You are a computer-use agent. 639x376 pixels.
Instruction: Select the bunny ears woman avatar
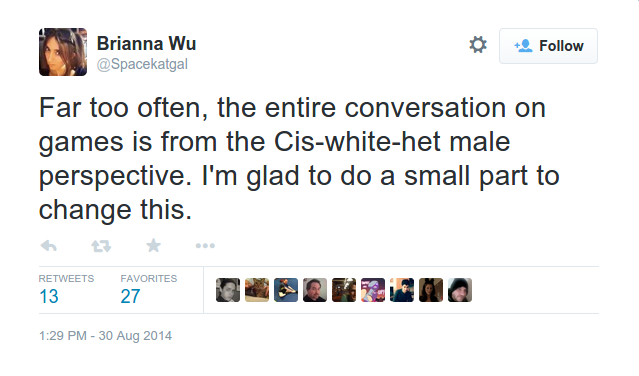pyautogui.click(x=431, y=290)
